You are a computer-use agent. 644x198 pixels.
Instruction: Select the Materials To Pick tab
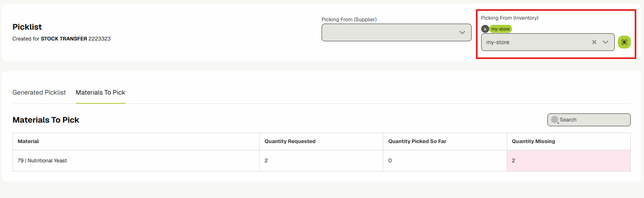100,93
